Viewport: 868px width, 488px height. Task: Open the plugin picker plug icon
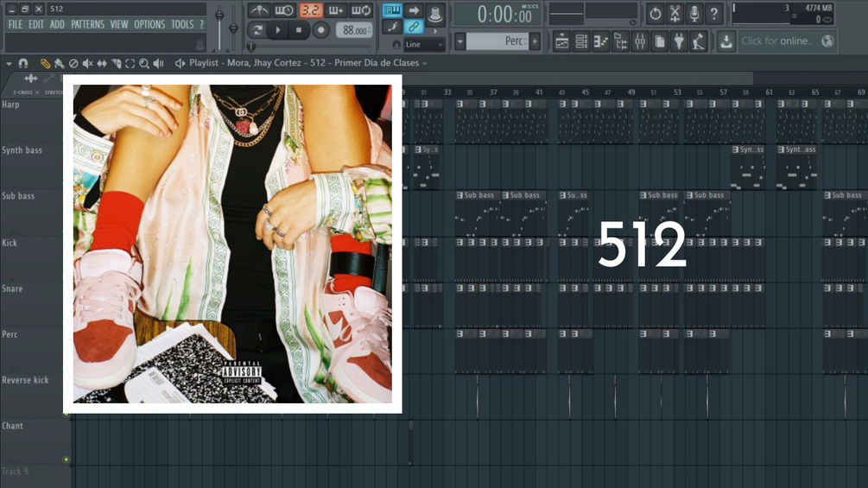(679, 41)
